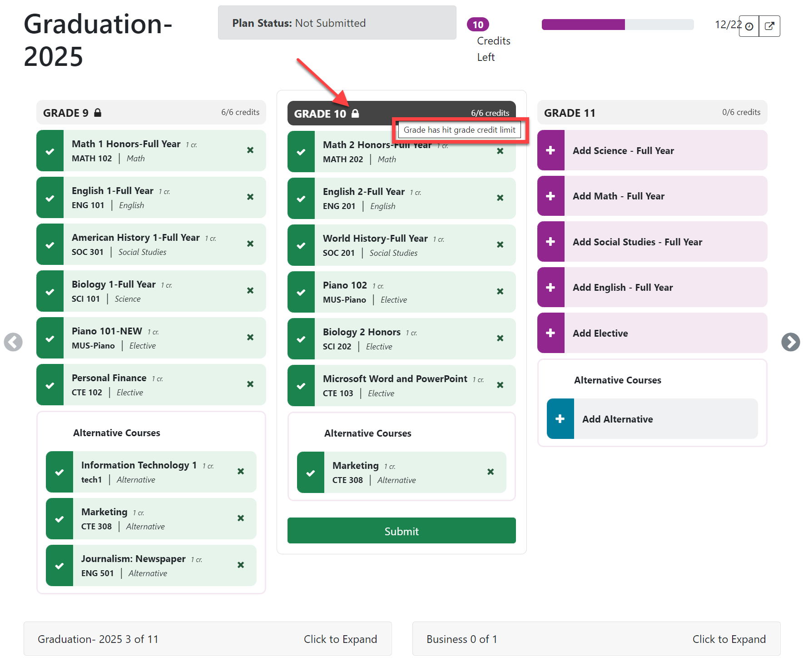
Task: Click the credits progress bar
Action: click(618, 25)
